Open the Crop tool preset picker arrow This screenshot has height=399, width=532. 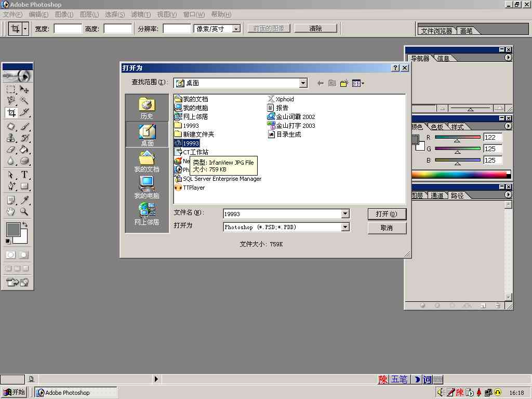click(x=25, y=29)
